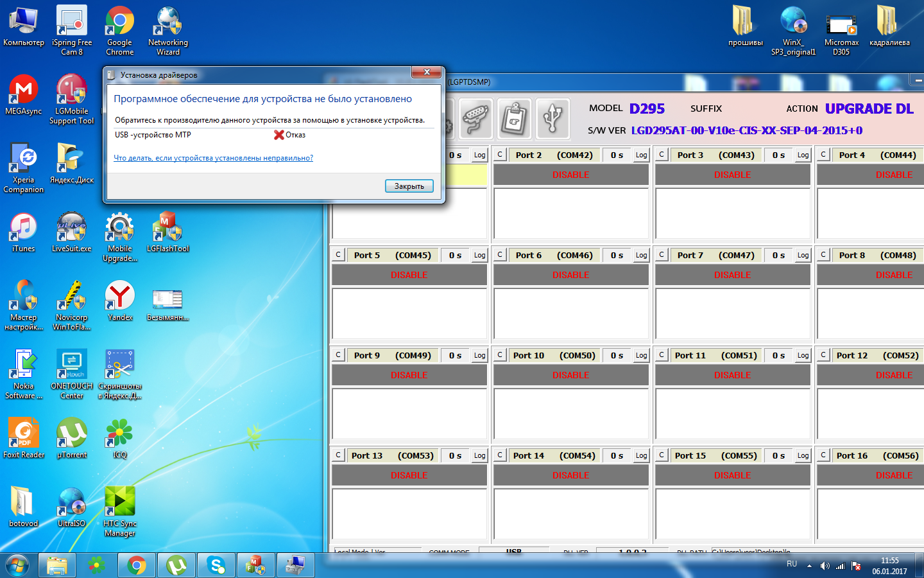Click the clipboard icon in the toolbar
Image resolution: width=924 pixels, height=578 pixels.
tap(514, 118)
